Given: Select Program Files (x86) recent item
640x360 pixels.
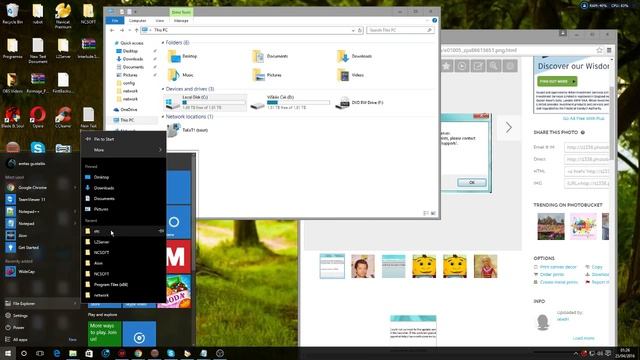Looking at the screenshot, I should click(123, 284).
